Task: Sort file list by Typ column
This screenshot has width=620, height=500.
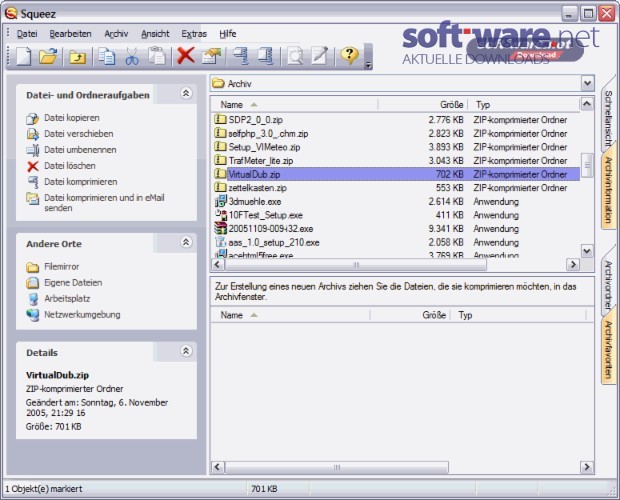Action: point(524,105)
